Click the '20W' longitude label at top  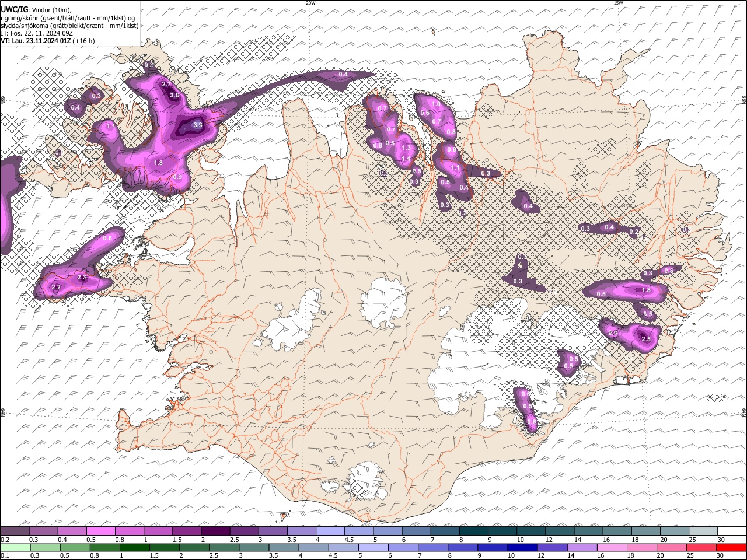tap(310, 3)
